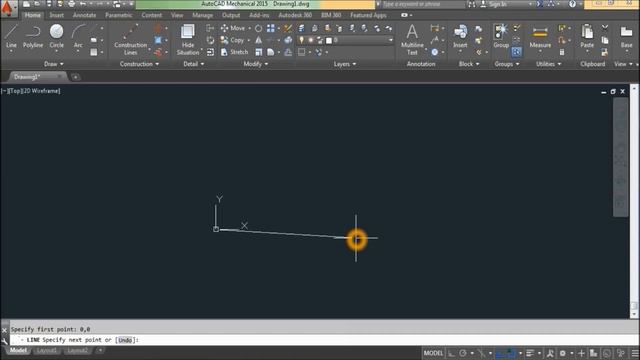Viewport: 640px width, 360px height.
Task: Click the Measure tool
Action: pos(540,37)
